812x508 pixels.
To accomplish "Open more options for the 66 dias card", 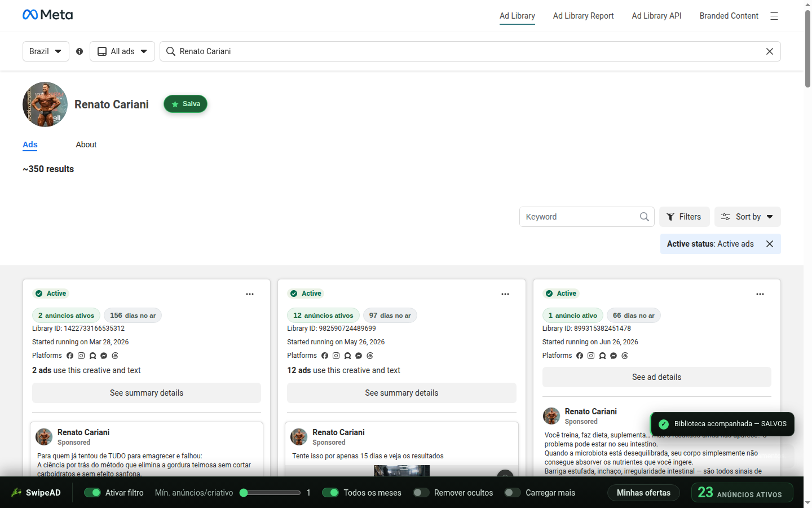I will [x=760, y=294].
